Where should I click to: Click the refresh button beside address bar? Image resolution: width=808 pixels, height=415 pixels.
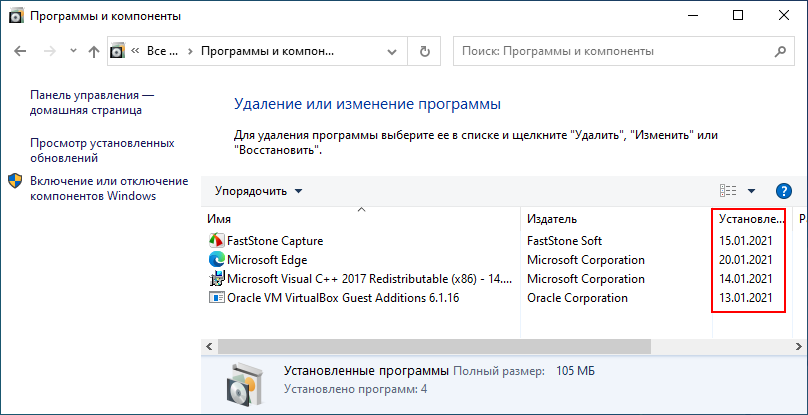[x=426, y=50]
